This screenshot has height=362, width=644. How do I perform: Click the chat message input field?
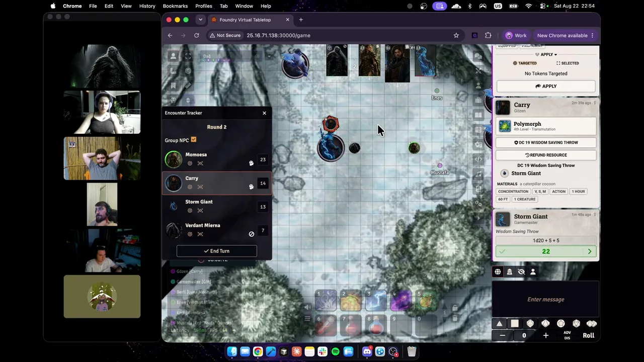point(545,300)
